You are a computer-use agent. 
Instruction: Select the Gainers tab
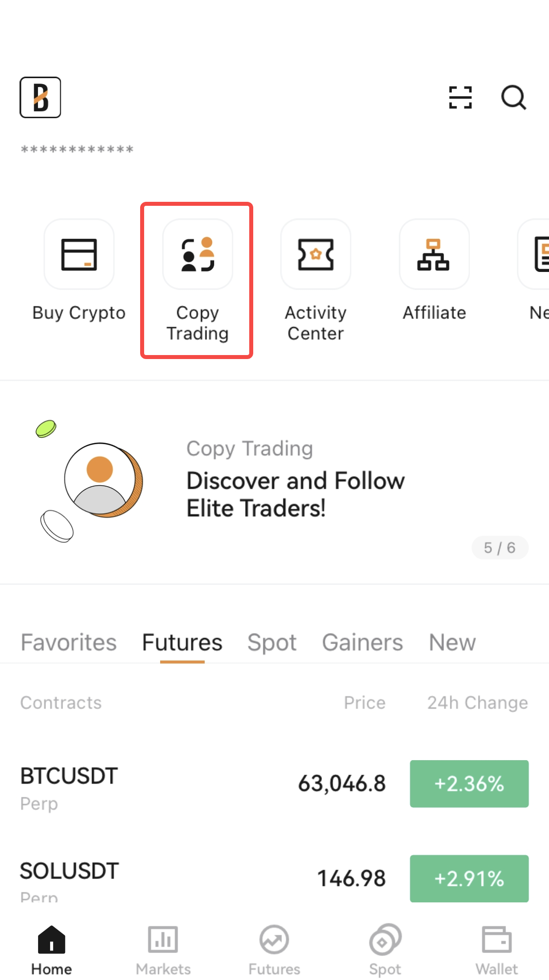pyautogui.click(x=362, y=642)
